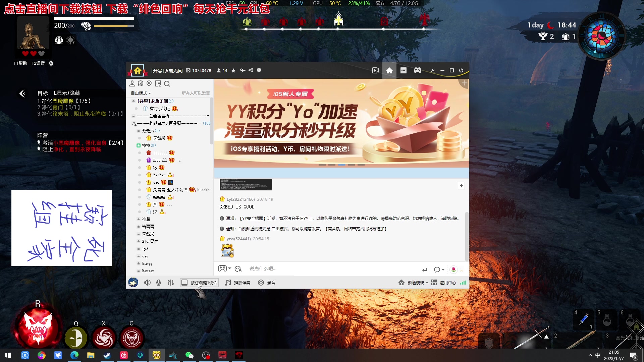The height and width of the screenshot is (362, 644).
Task: Click the signal strength bars indicator
Action: pos(463,283)
